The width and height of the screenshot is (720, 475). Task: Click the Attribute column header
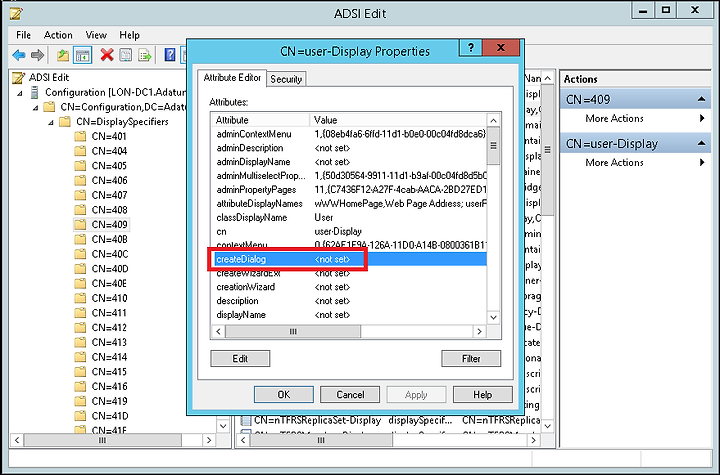[260, 120]
